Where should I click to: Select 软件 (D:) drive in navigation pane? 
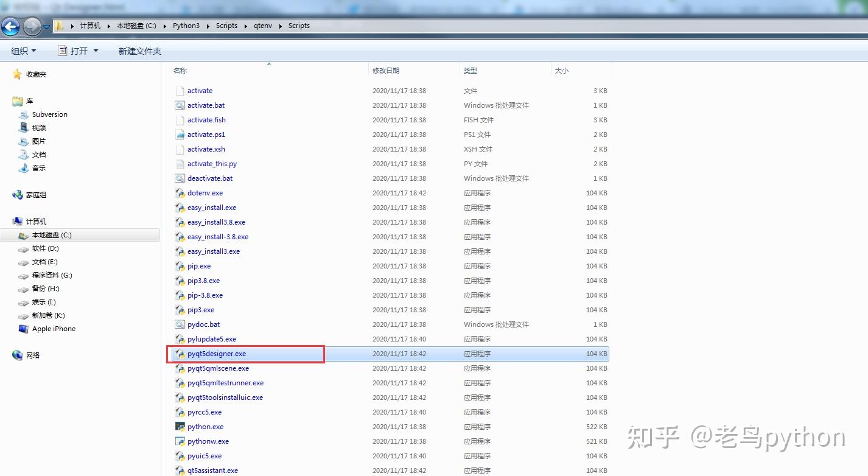(x=45, y=248)
